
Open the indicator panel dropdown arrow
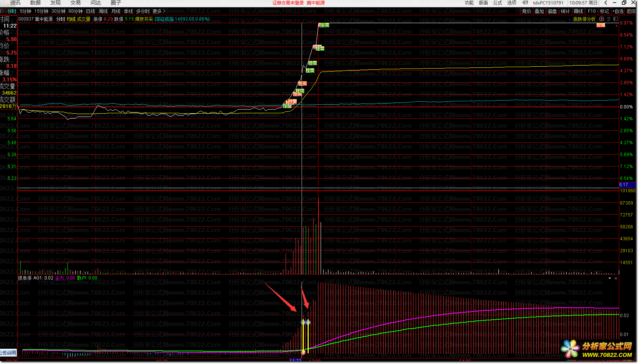coord(610,278)
